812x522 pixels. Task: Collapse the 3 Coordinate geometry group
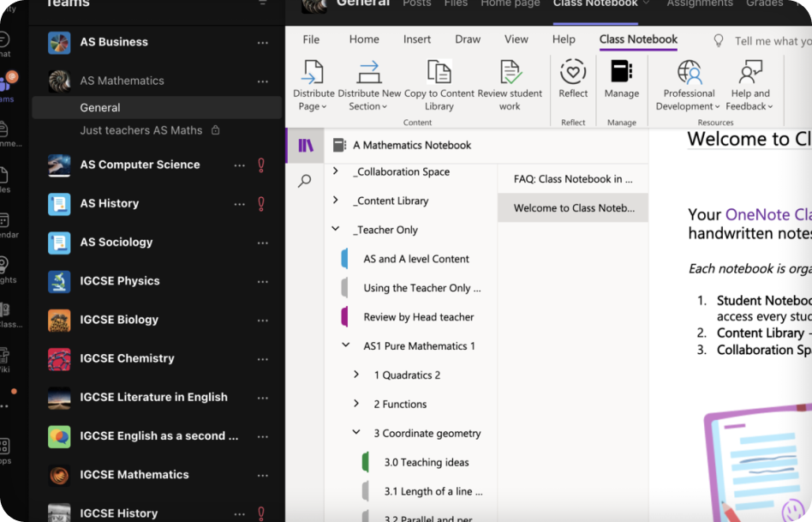click(356, 432)
